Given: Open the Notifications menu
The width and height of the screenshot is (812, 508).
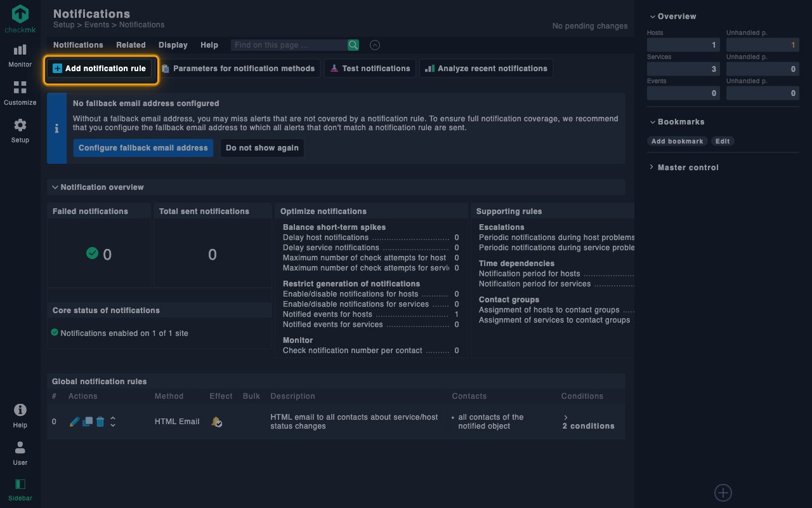Looking at the screenshot, I should coord(78,45).
